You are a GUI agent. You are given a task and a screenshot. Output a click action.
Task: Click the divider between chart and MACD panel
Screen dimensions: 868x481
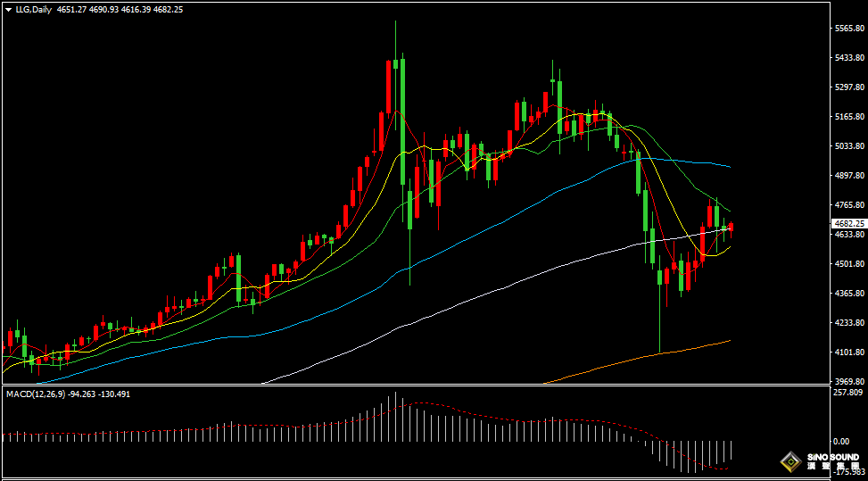[x=410, y=386]
